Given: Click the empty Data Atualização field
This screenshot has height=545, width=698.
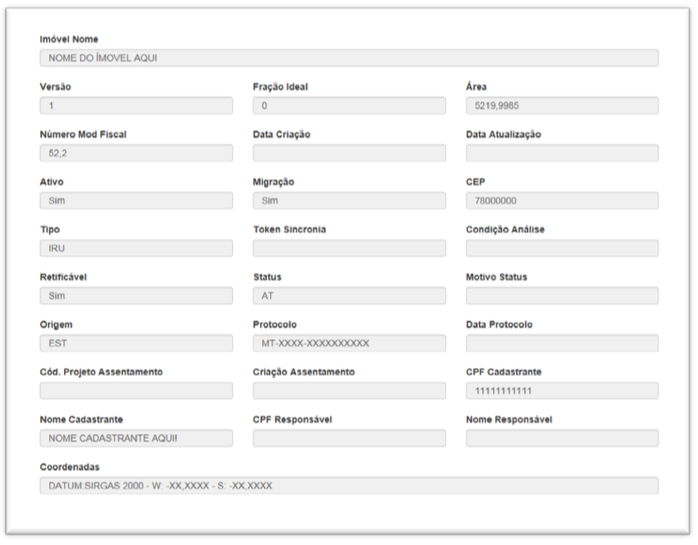Looking at the screenshot, I should pos(562,153).
